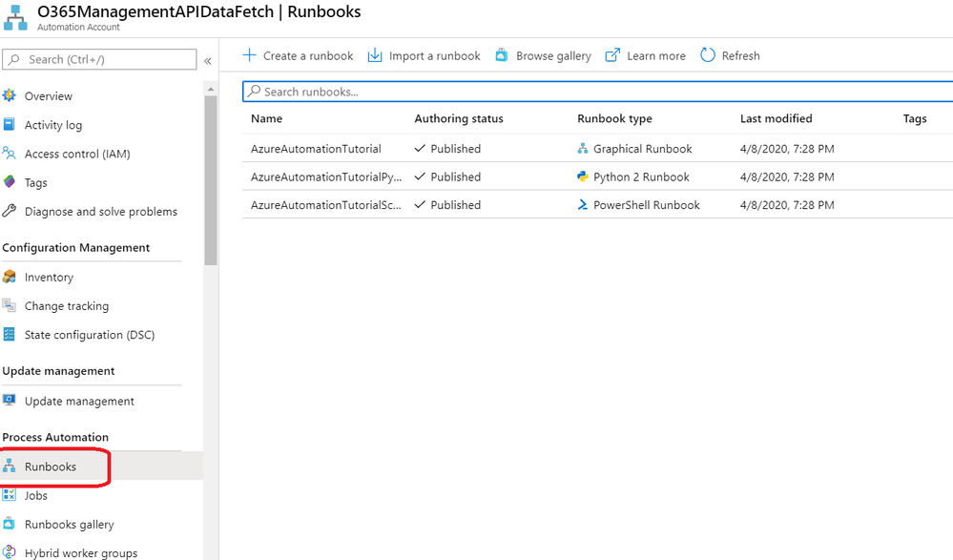
Task: Click the Learn more external link icon
Action: [x=612, y=55]
